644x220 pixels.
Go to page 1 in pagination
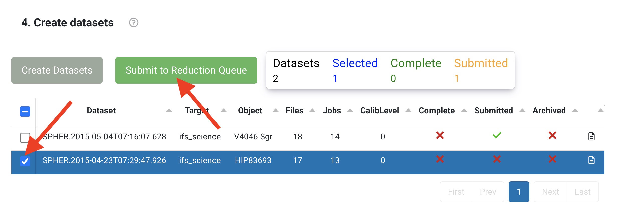point(519,192)
